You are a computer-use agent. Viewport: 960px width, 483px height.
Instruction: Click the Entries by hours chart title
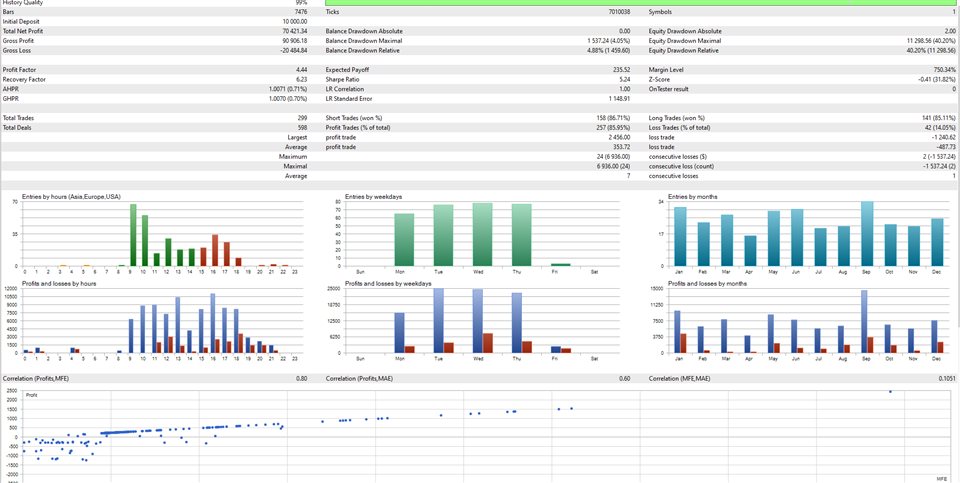point(71,197)
